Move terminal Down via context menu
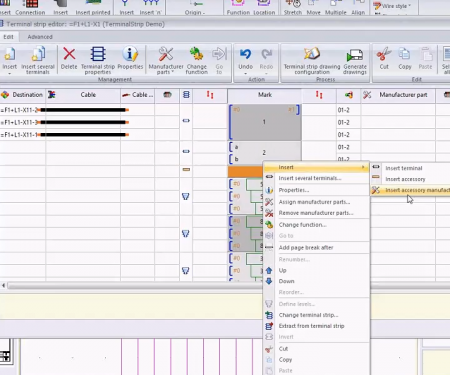 click(x=286, y=281)
